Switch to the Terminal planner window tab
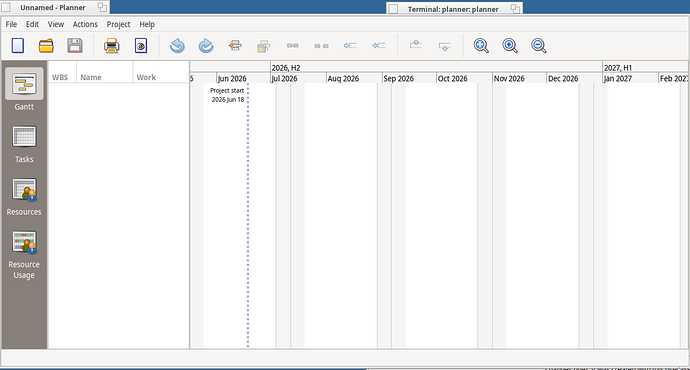The width and height of the screenshot is (690, 370). point(454,9)
